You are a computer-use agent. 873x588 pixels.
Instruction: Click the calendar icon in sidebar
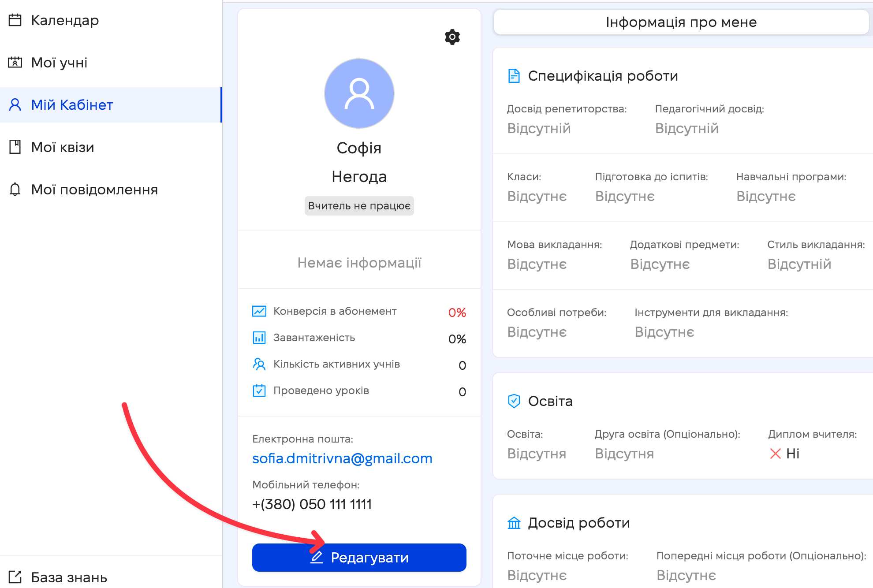15,20
